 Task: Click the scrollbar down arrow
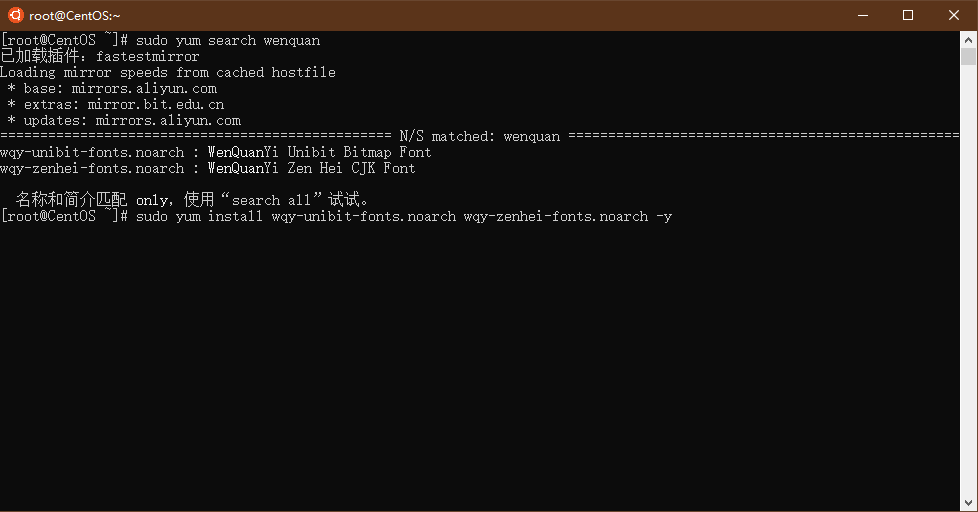[968, 503]
